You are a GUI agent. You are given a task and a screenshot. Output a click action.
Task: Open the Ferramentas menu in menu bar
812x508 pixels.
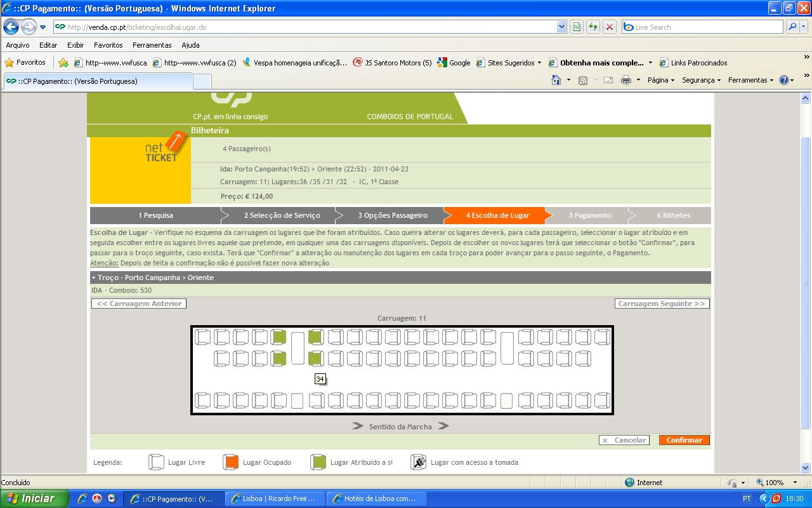click(152, 45)
